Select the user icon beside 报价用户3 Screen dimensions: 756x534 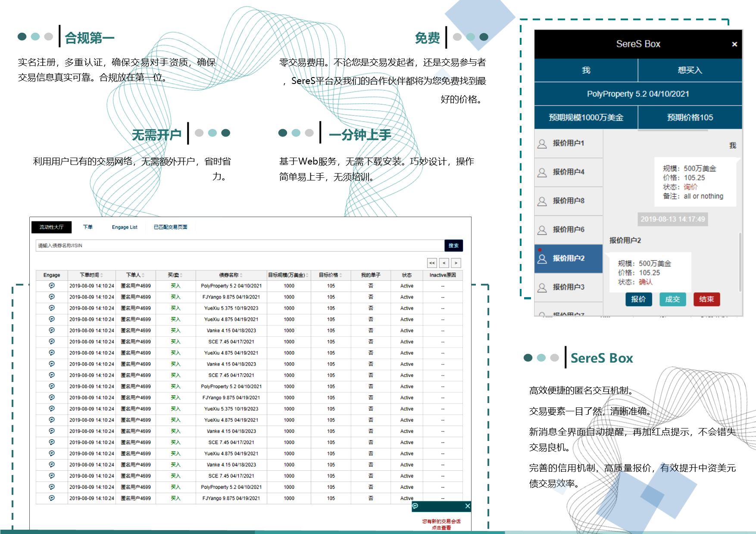pyautogui.click(x=542, y=288)
